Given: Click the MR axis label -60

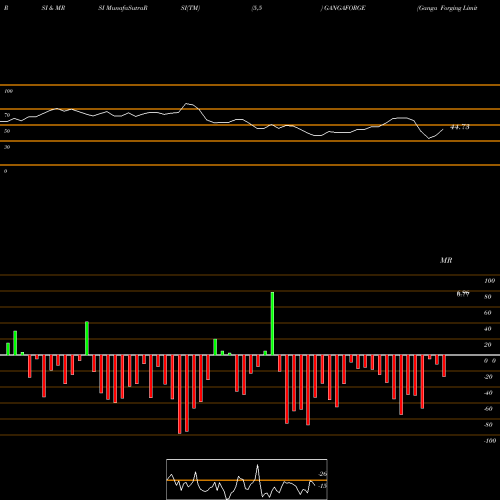Looking at the screenshot, I should 488,409.
